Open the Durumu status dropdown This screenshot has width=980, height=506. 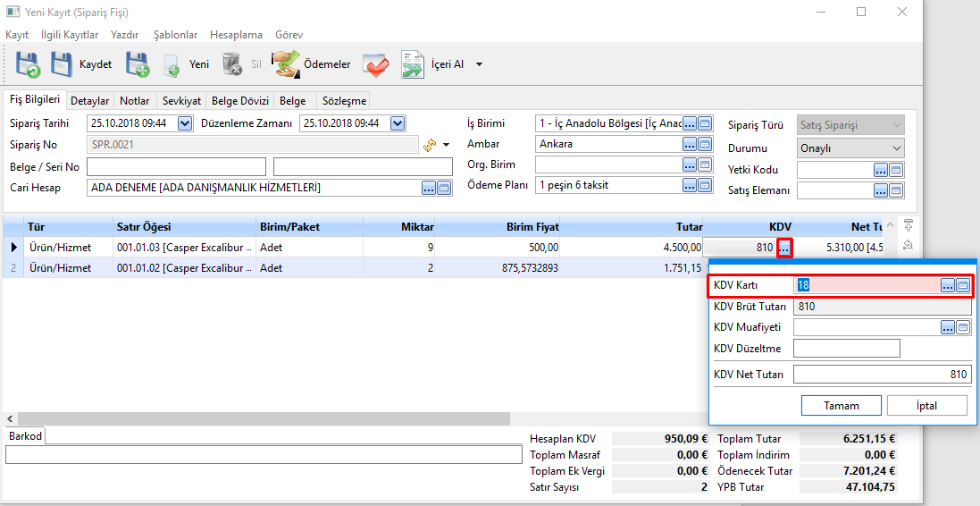[896, 148]
